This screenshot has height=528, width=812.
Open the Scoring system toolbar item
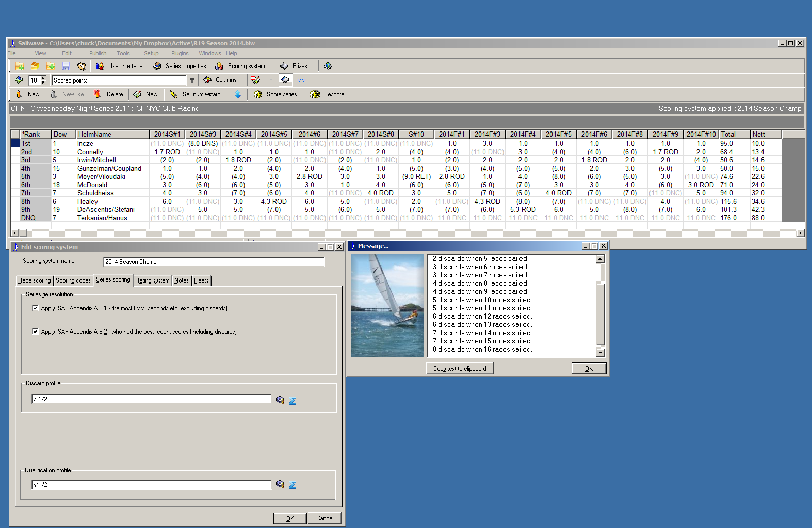point(240,66)
